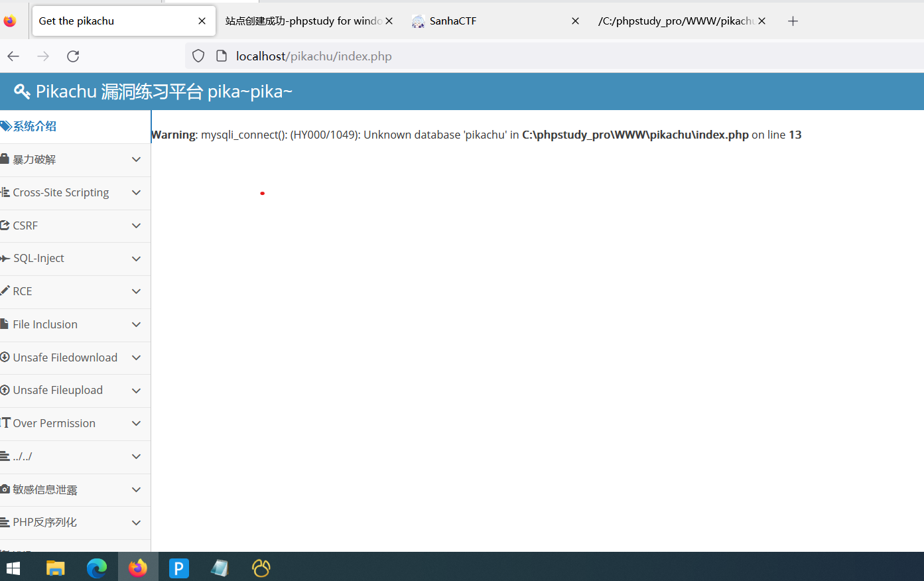Expand the Unsafe Filedownload chevron
924x581 pixels.
coord(136,357)
